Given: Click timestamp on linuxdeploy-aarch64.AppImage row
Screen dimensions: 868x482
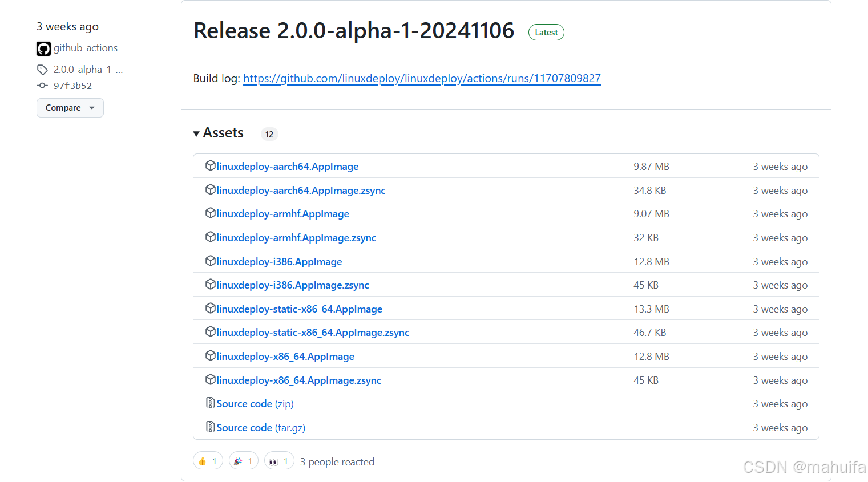Looking at the screenshot, I should [780, 167].
